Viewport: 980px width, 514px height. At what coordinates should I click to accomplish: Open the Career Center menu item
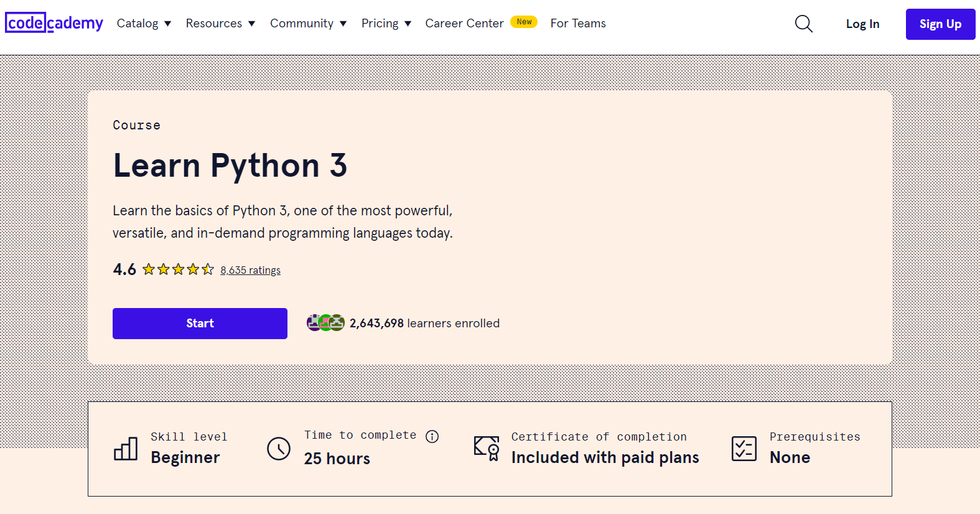coord(464,23)
